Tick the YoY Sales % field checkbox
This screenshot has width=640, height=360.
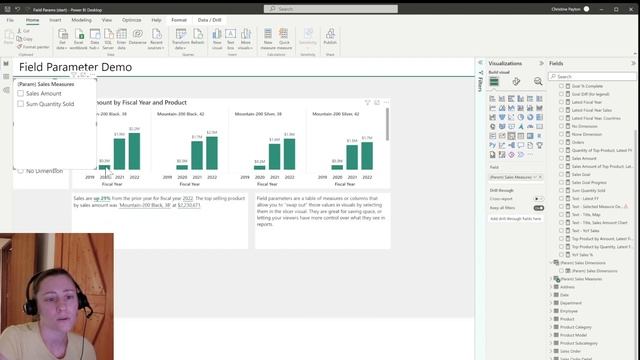(561, 255)
